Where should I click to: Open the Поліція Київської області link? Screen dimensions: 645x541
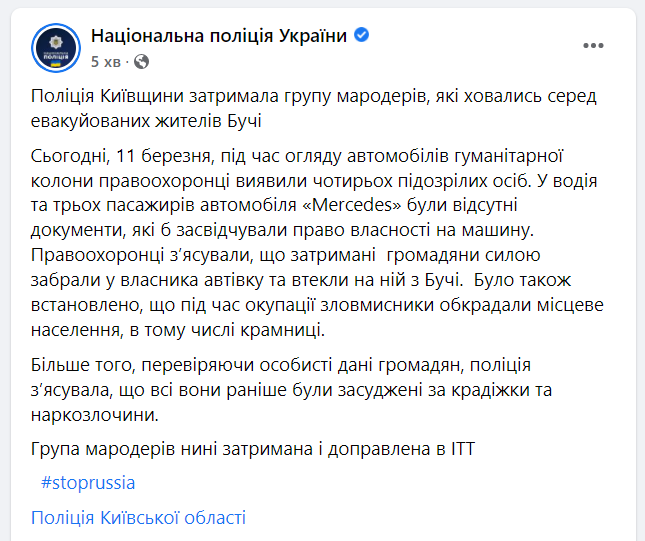(x=138, y=518)
